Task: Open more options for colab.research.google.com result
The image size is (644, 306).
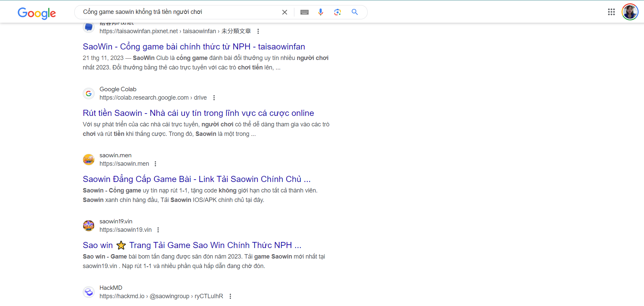Action: click(214, 98)
